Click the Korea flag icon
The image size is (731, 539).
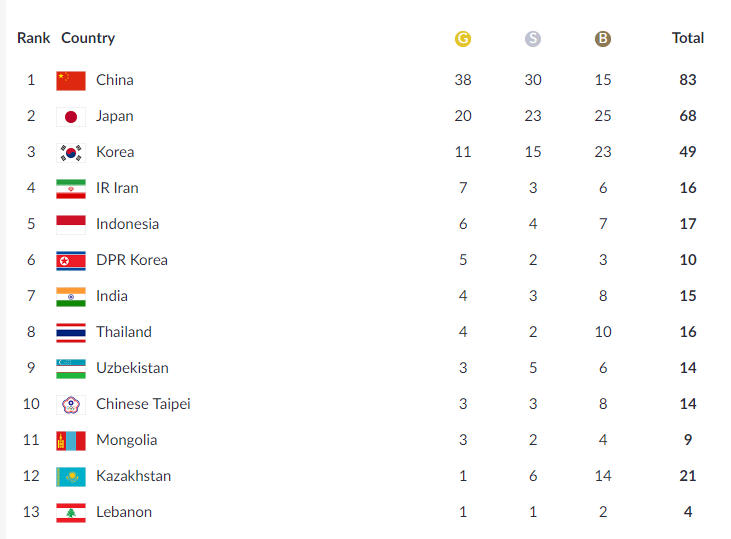(71, 152)
